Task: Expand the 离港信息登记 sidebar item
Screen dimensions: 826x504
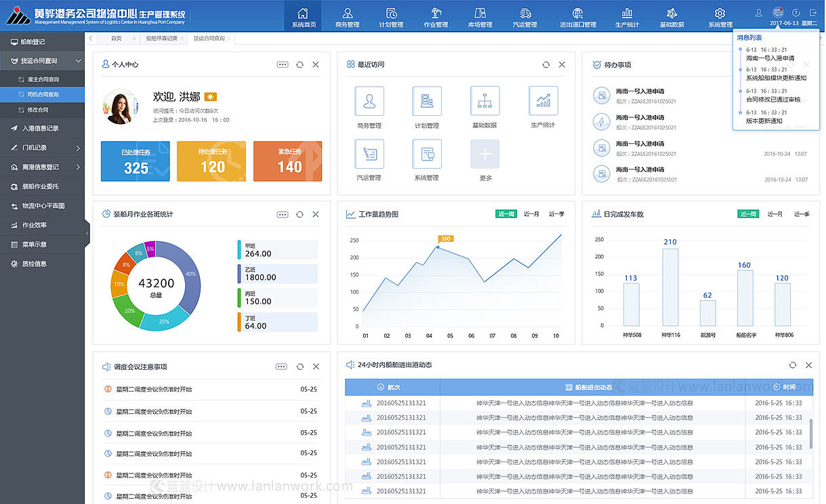Action: (x=42, y=167)
